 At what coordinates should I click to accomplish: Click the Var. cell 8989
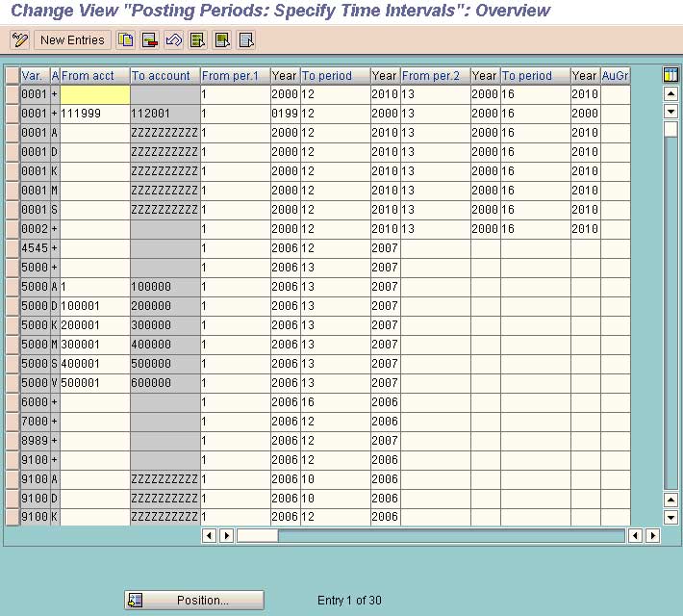pos(36,440)
